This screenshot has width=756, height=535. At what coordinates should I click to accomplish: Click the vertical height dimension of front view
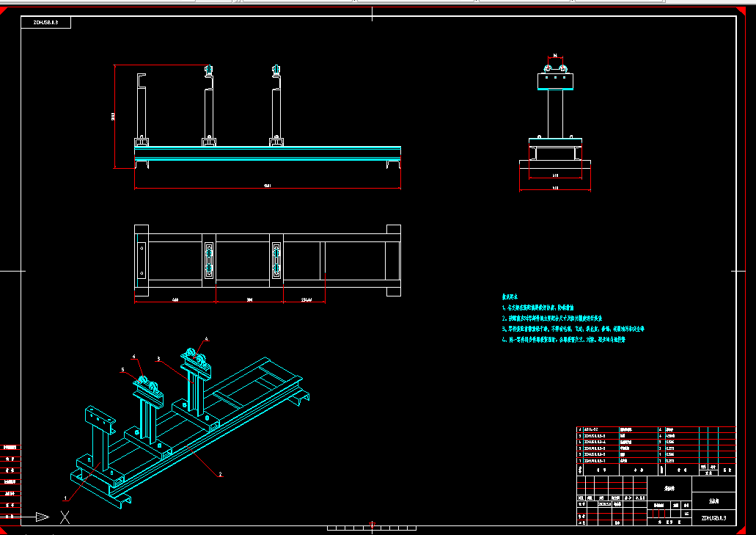tap(114, 116)
